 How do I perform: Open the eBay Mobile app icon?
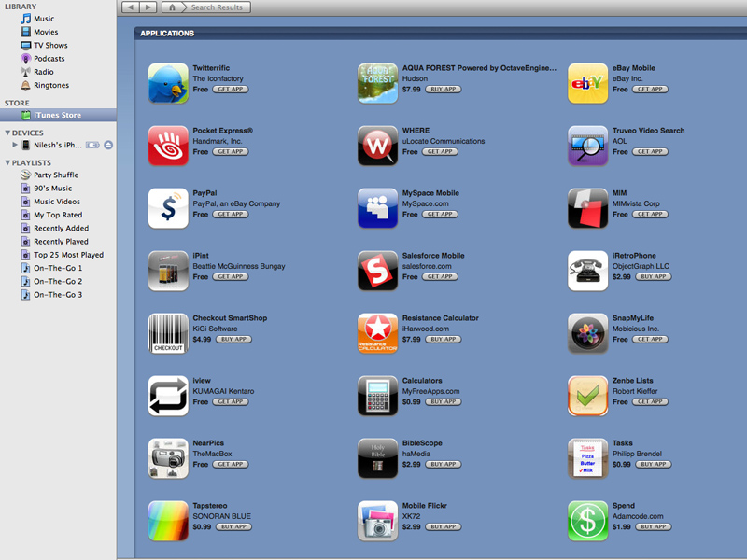[x=588, y=83]
